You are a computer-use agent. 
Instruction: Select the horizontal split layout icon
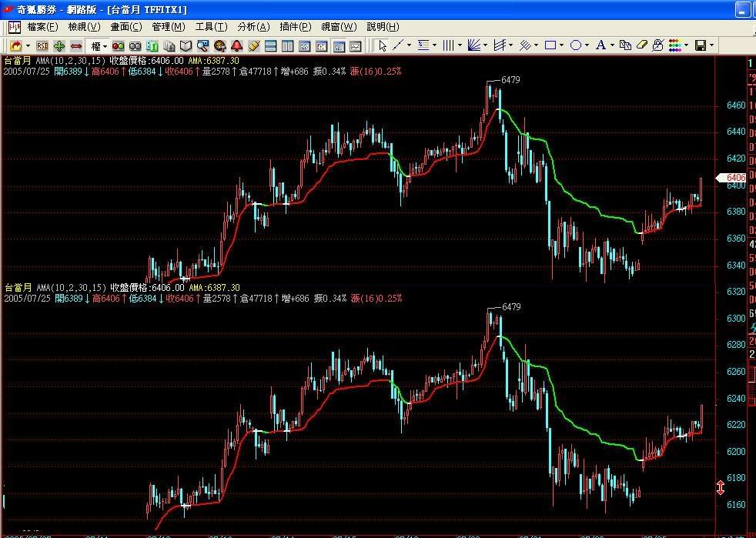pyautogui.click(x=270, y=46)
